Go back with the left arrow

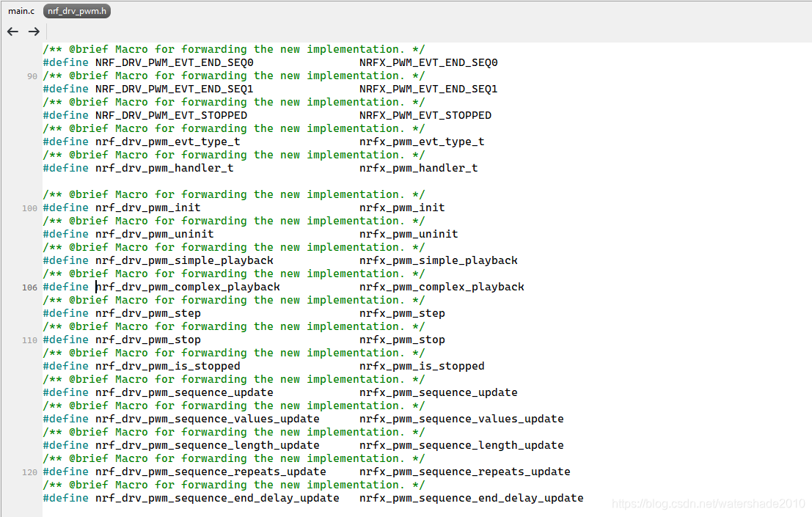(x=13, y=32)
